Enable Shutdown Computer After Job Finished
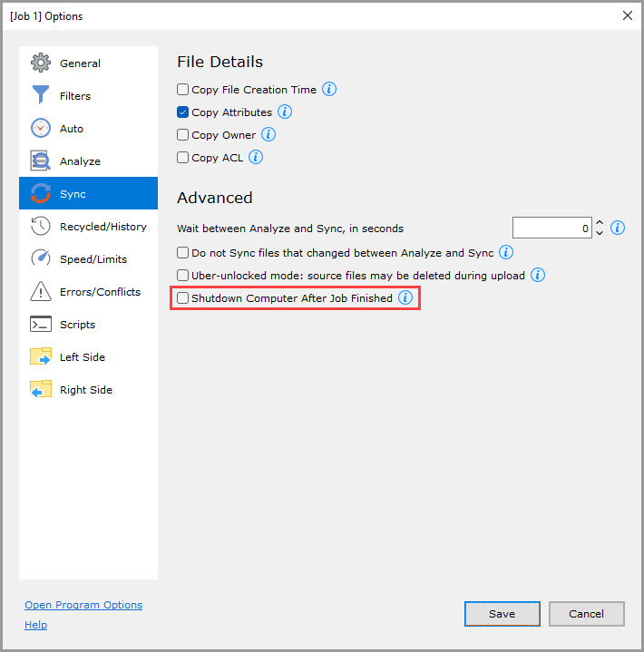Image resolution: width=644 pixels, height=652 pixels. click(x=183, y=298)
